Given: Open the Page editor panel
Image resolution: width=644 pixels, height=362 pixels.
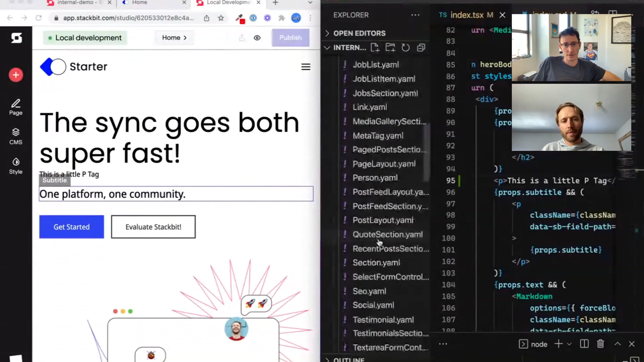Looking at the screenshot, I should pos(16,107).
